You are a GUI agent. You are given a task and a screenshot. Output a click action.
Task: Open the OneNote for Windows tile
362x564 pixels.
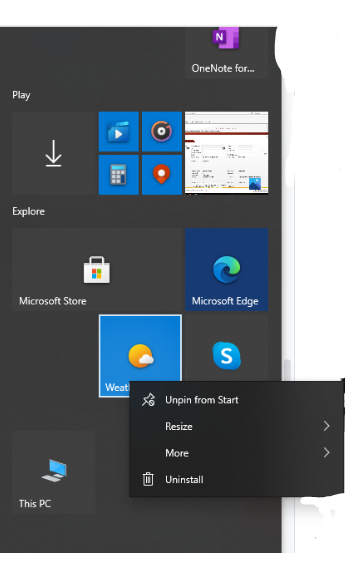(x=226, y=53)
